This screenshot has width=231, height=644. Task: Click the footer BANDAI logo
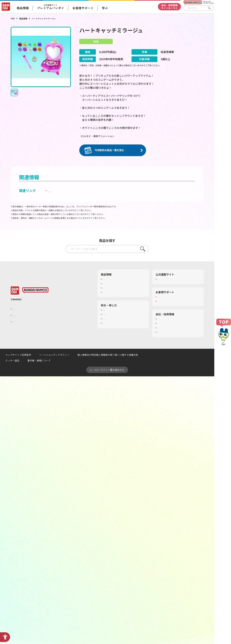coord(15,291)
